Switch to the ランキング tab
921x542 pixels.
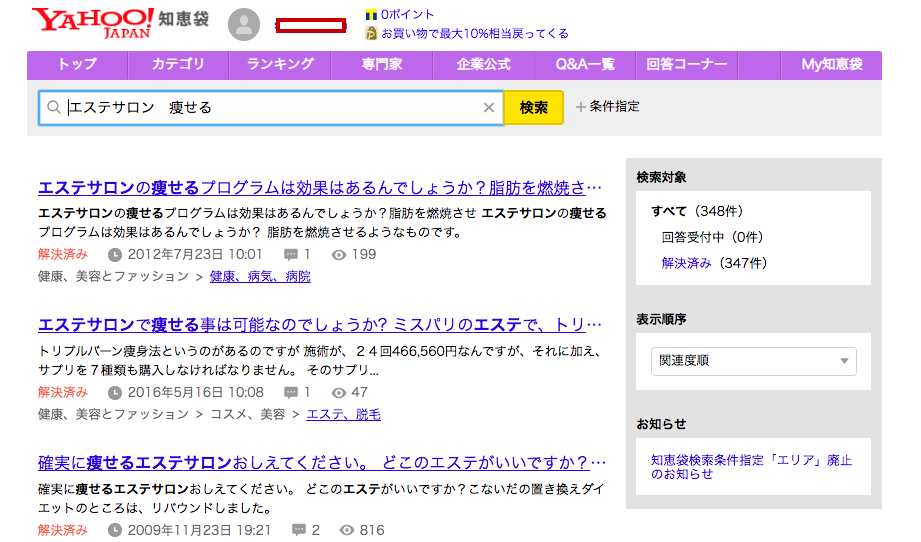(x=280, y=65)
